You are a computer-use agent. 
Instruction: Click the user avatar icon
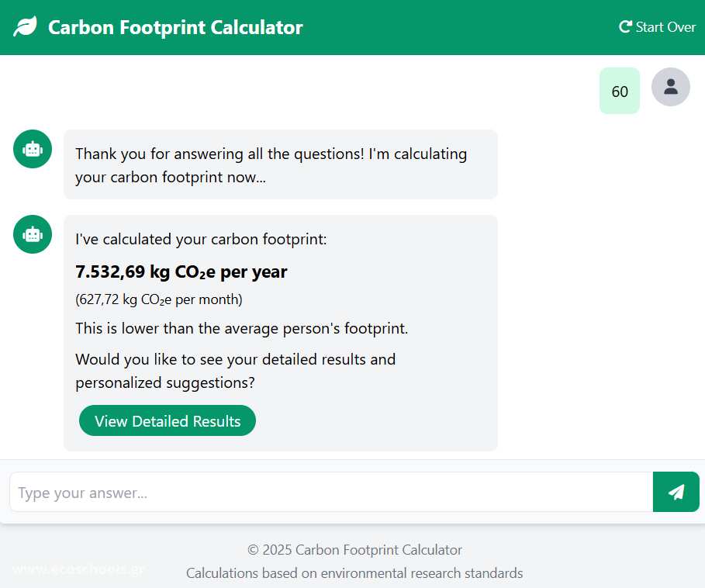tap(670, 87)
